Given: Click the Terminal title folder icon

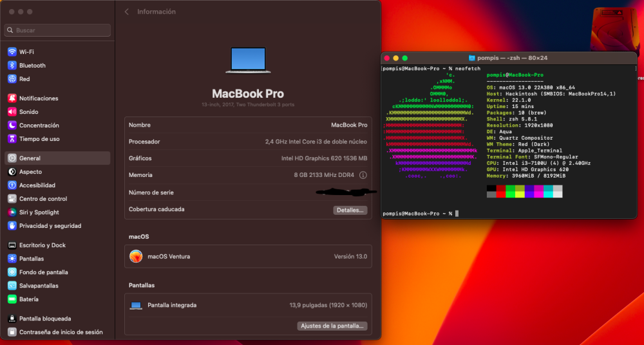Looking at the screenshot, I should 472,59.
